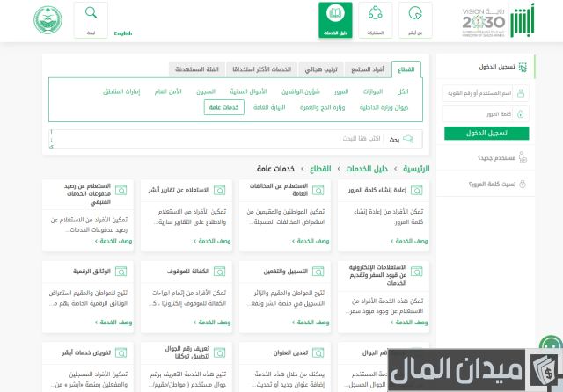This screenshot has height=392, width=563.
Task: Select the القطاع sector tab
Action: pos(406,69)
